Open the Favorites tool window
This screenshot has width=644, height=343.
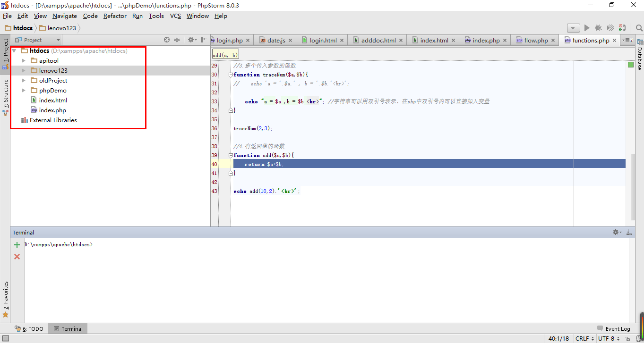click(5, 299)
